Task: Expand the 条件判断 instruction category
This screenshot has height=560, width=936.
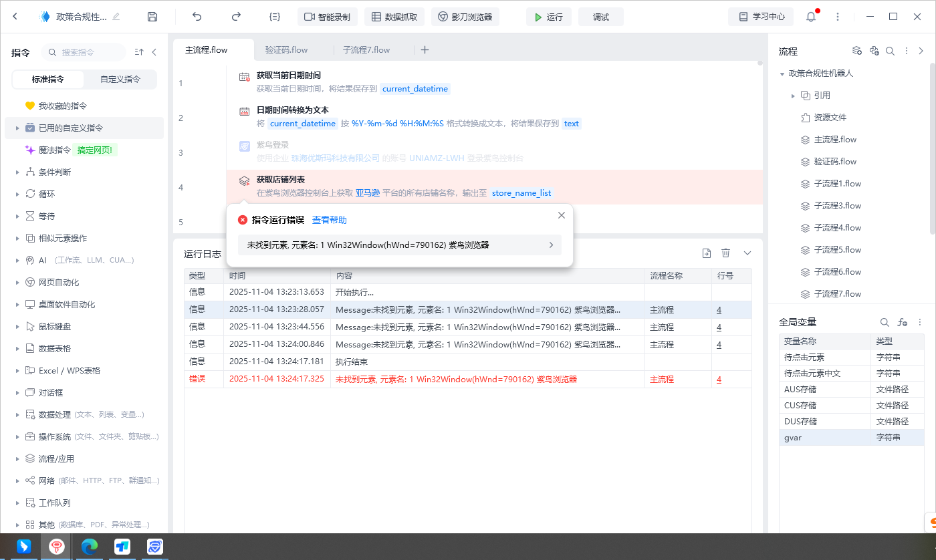Action: [17, 172]
